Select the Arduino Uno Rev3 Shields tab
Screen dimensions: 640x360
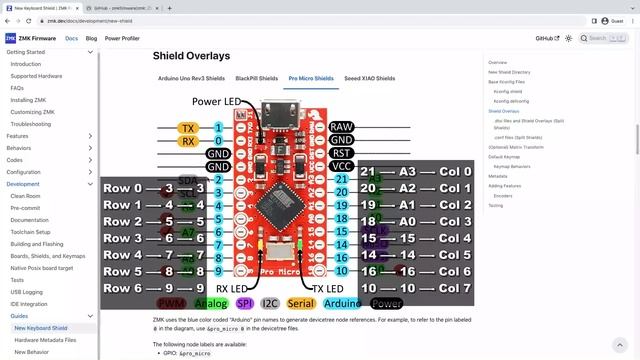click(191, 78)
